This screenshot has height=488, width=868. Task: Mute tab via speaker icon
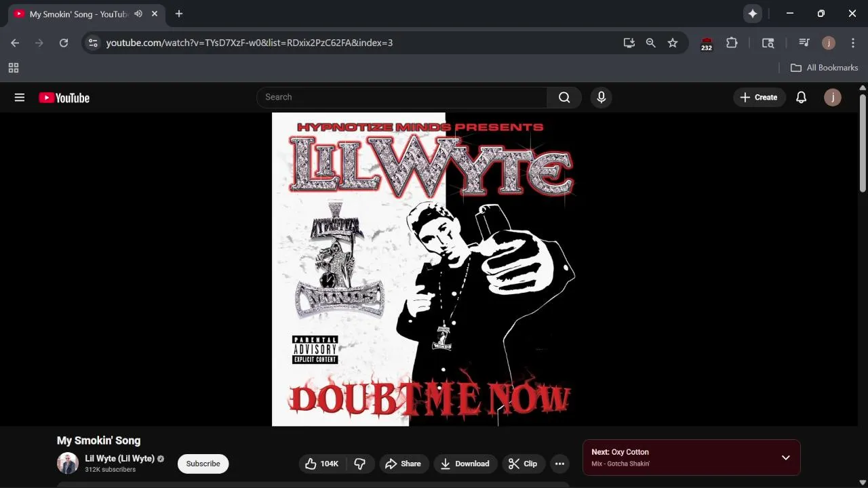point(138,14)
